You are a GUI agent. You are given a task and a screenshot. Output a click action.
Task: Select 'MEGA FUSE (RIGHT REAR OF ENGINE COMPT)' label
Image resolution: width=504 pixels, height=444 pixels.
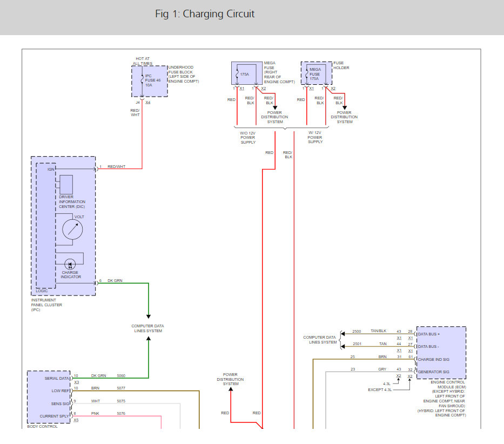[x=279, y=72]
